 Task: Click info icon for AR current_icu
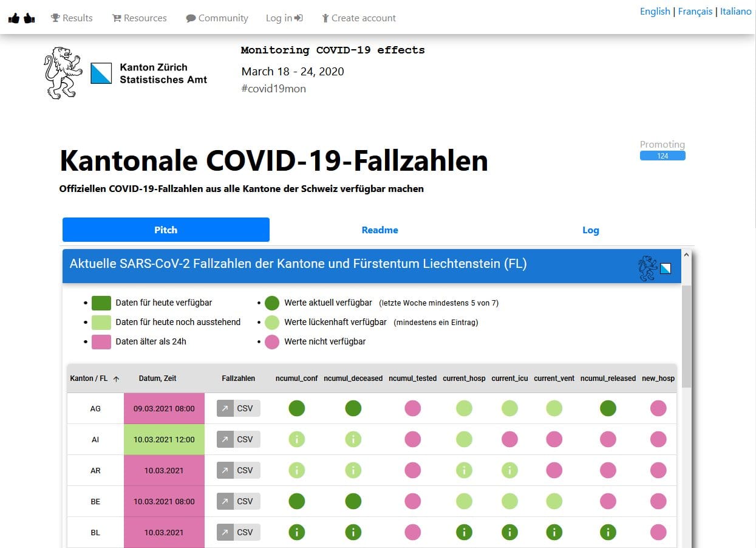point(509,470)
